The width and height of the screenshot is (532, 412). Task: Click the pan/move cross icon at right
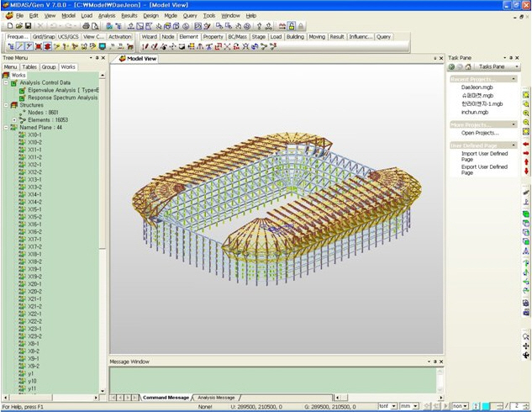click(x=526, y=346)
